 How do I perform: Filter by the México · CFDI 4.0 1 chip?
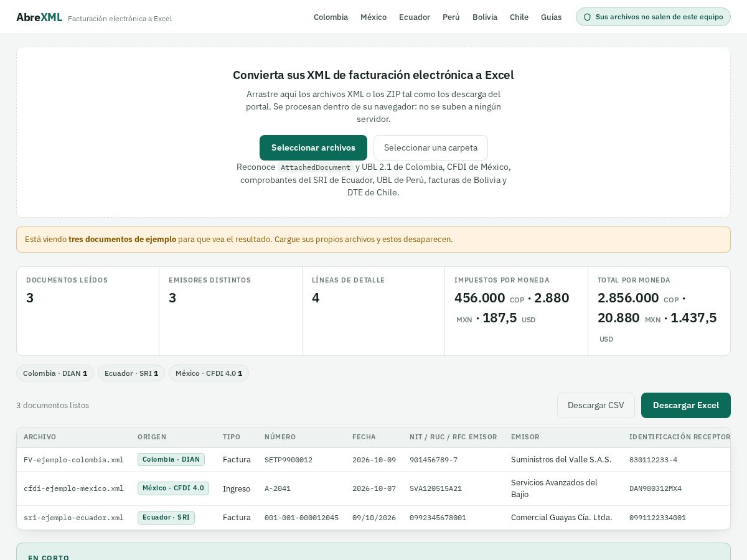click(x=209, y=373)
